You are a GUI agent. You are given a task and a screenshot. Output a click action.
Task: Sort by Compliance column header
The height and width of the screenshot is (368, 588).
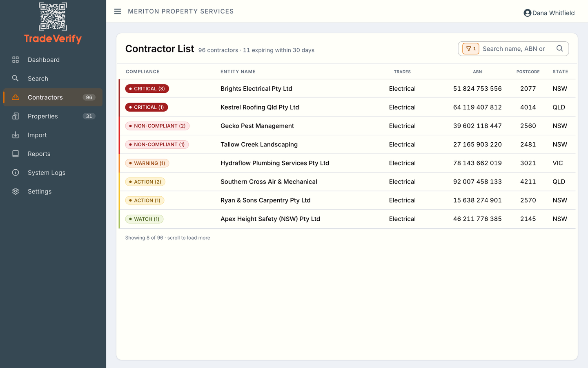143,72
